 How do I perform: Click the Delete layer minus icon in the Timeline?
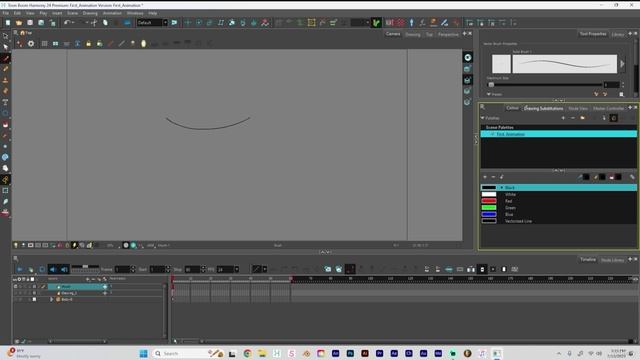pos(93,279)
